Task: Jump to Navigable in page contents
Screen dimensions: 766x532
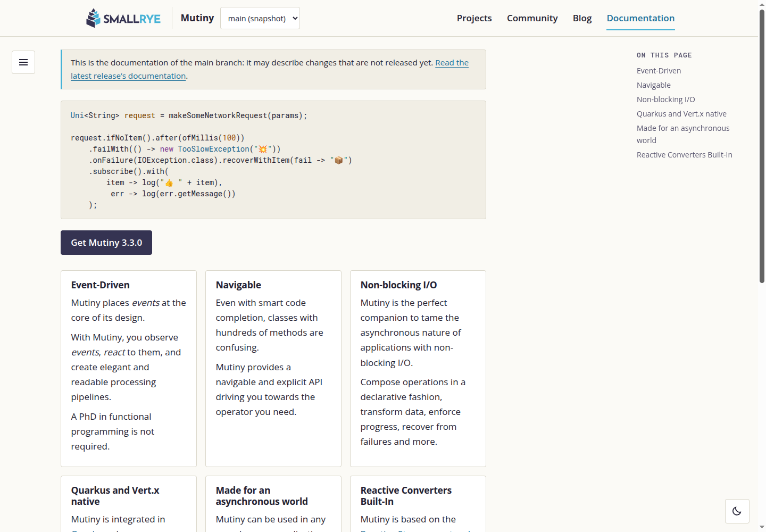Action: 653,85
